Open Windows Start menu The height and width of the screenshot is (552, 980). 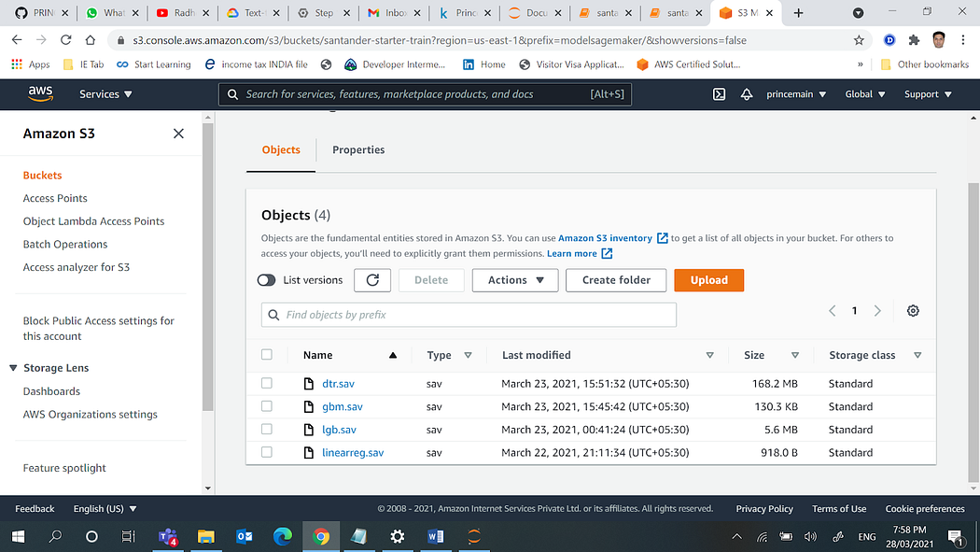[18, 536]
